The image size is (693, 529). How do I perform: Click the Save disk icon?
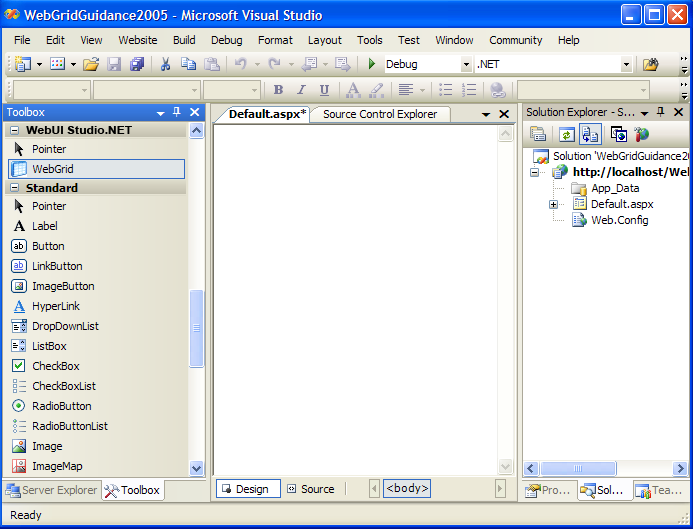coord(114,65)
